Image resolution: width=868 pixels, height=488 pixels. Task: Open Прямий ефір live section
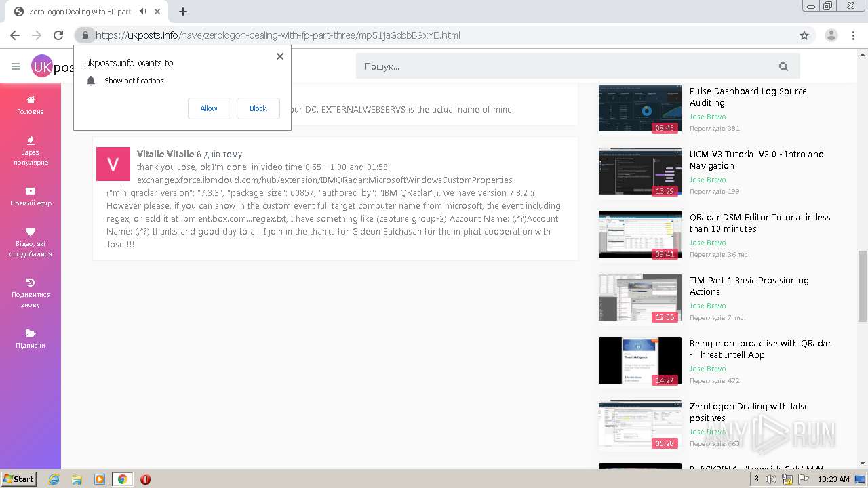pos(31,197)
